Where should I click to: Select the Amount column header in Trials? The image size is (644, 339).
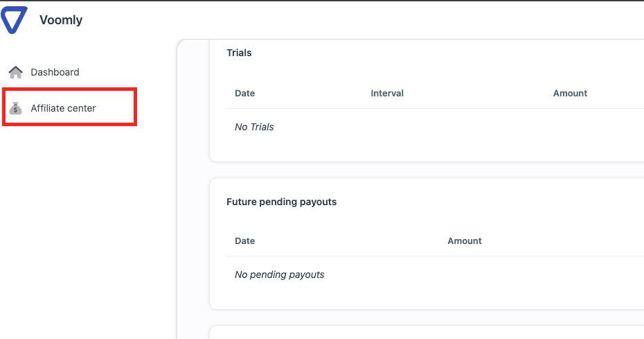coord(570,94)
